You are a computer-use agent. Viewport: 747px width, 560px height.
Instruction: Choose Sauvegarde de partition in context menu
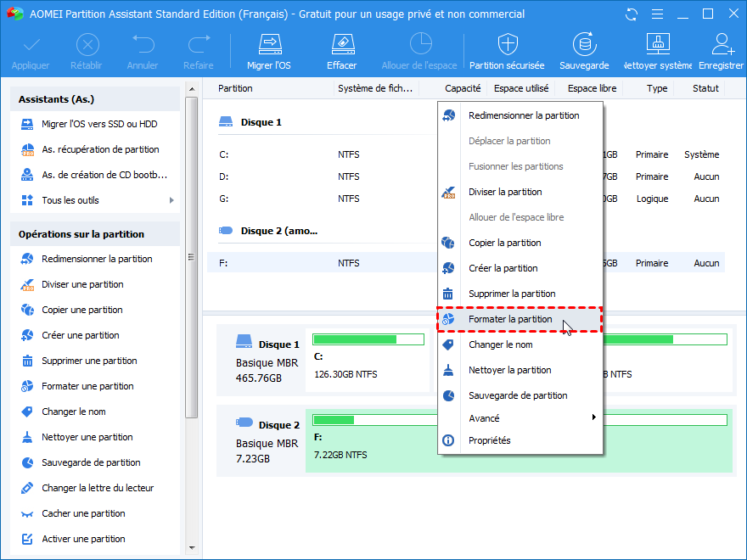click(520, 395)
